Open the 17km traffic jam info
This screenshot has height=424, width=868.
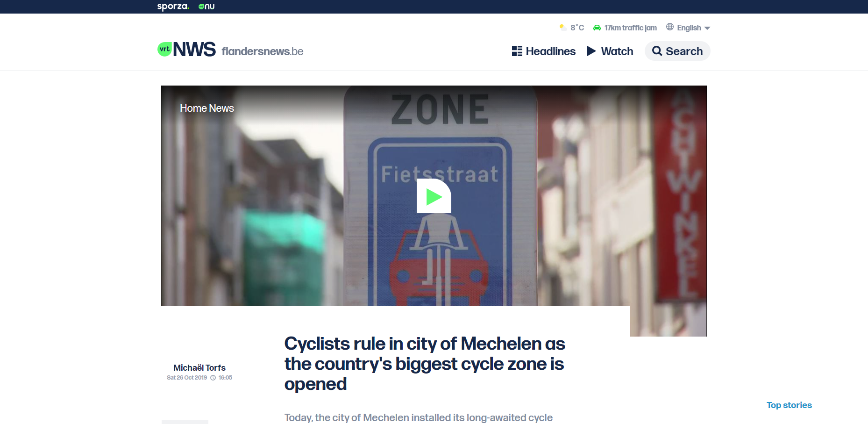tap(630, 28)
